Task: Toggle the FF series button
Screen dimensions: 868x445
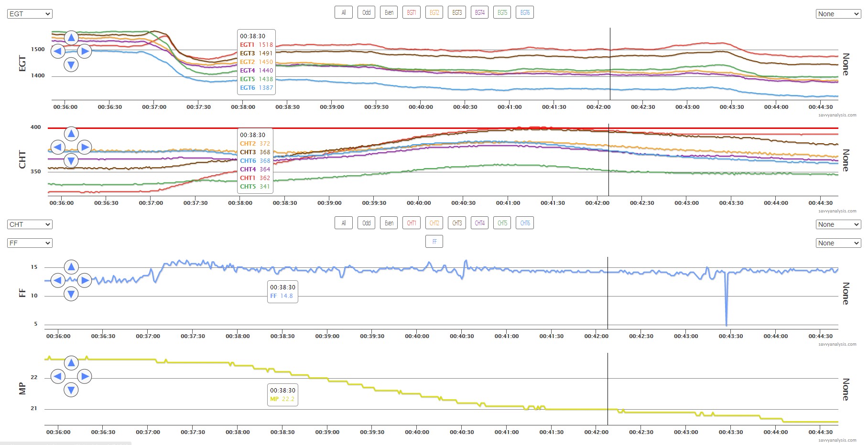Action: click(434, 242)
